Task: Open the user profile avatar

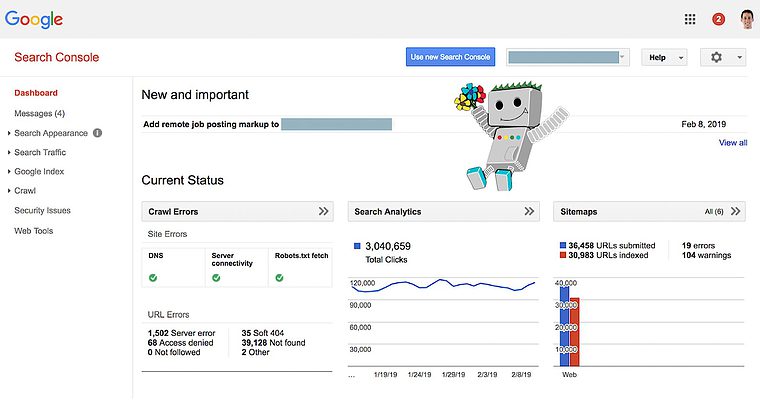Action: tap(747, 19)
